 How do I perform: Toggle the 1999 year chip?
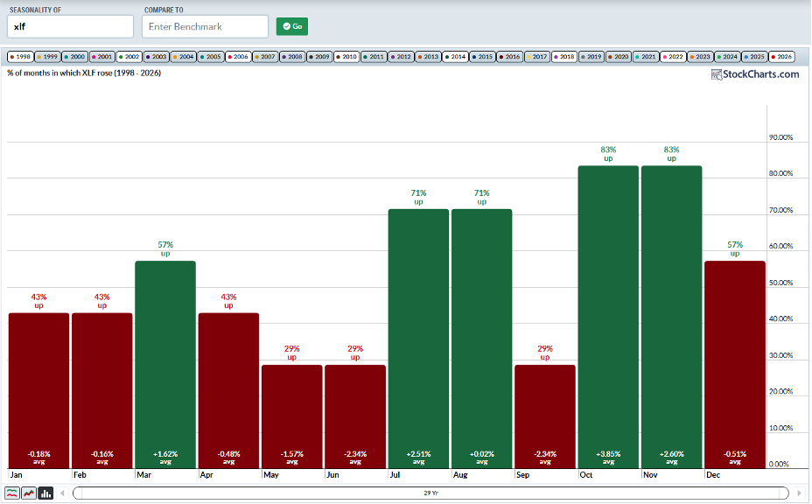coord(47,57)
